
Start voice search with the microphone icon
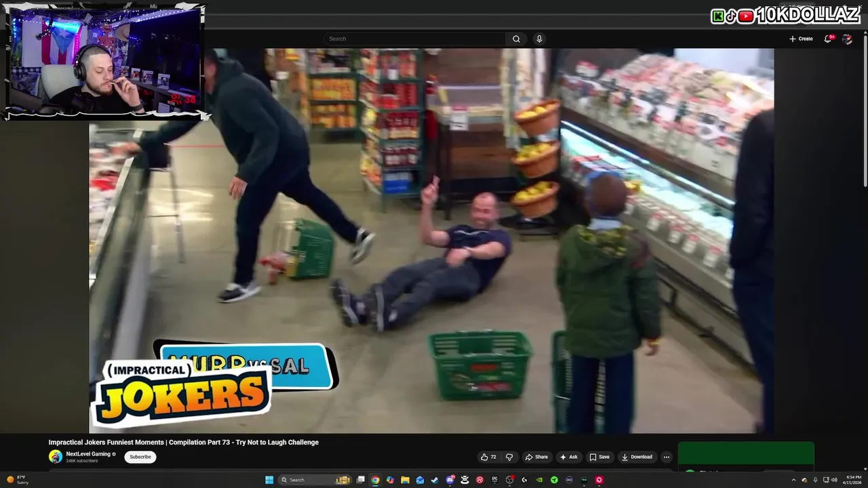(539, 39)
